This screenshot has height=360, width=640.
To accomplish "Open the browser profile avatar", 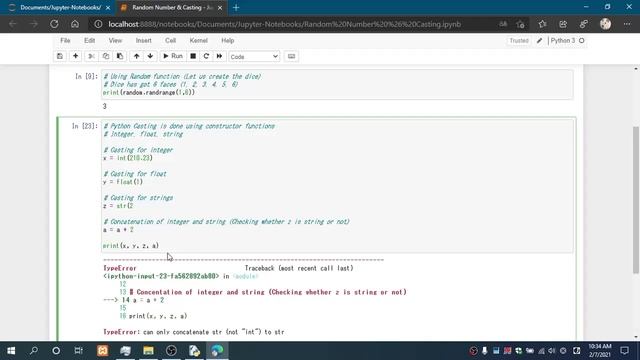I will [605, 24].
